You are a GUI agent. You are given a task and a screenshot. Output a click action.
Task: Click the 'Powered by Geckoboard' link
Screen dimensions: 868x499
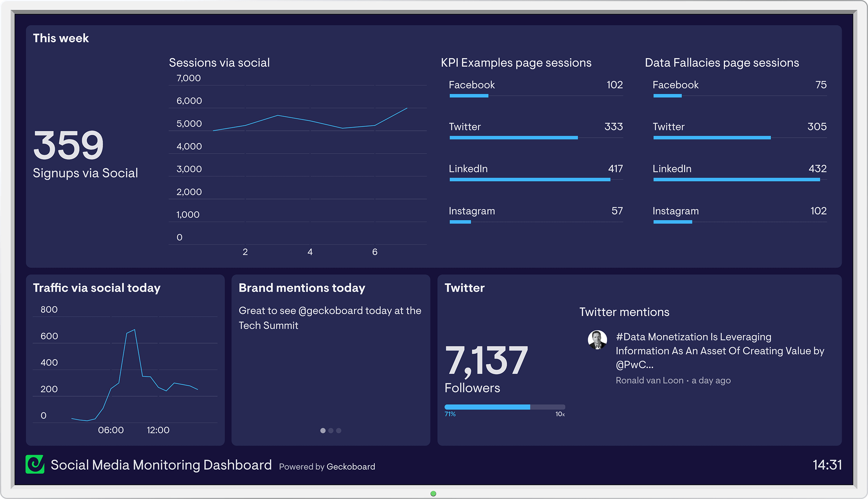pyautogui.click(x=327, y=466)
